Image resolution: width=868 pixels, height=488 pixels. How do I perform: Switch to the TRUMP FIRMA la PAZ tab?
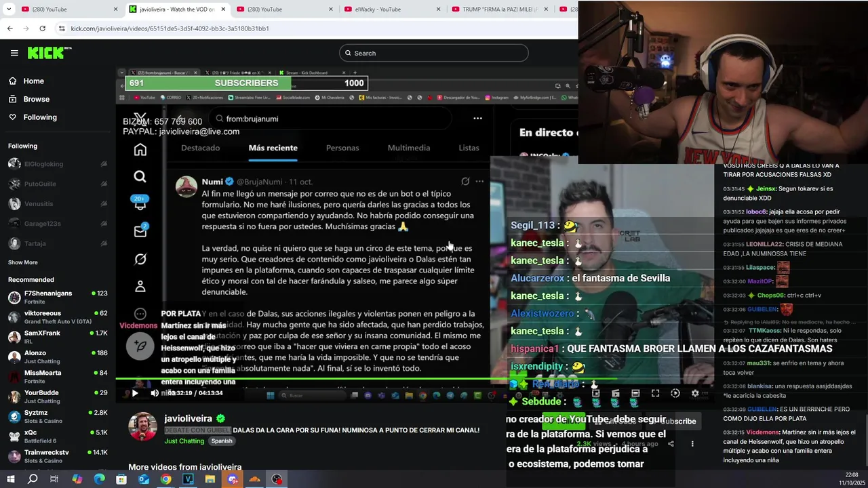(x=498, y=9)
